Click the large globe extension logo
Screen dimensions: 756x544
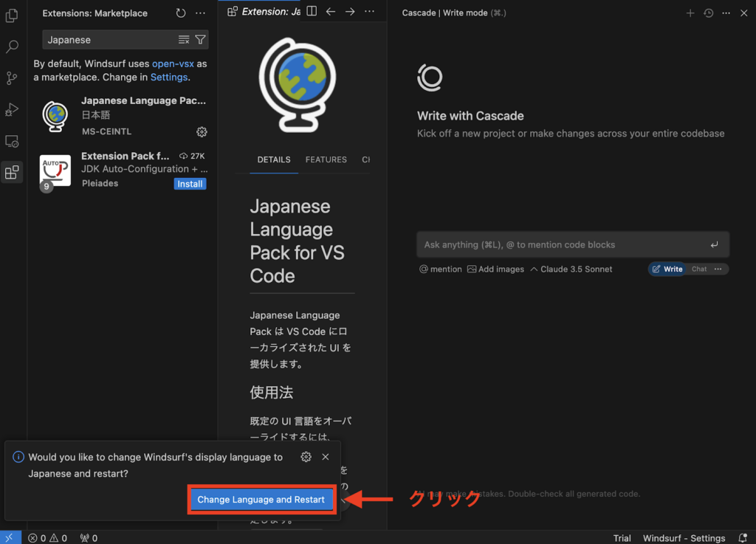click(x=298, y=85)
